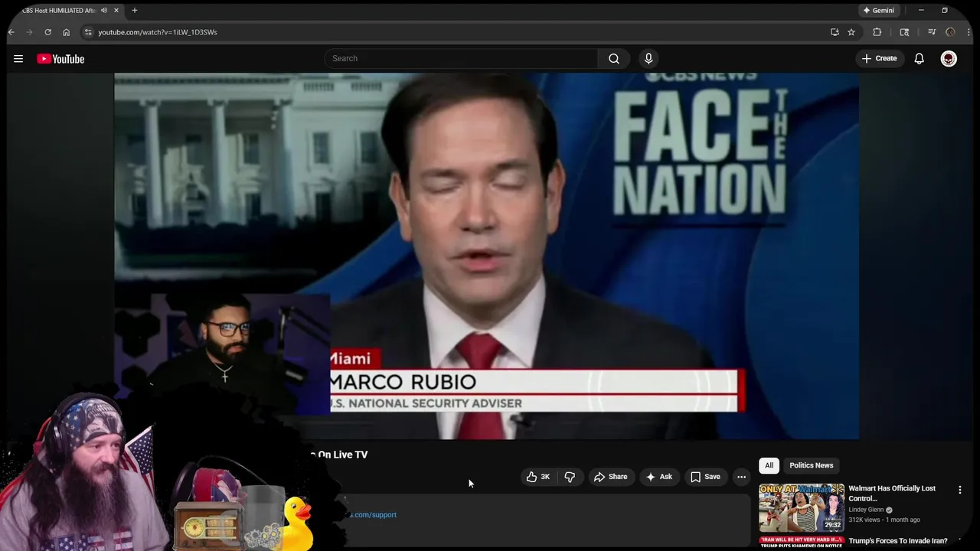The height and width of the screenshot is (551, 980).
Task: Open a new browser tab
Action: (x=135, y=11)
